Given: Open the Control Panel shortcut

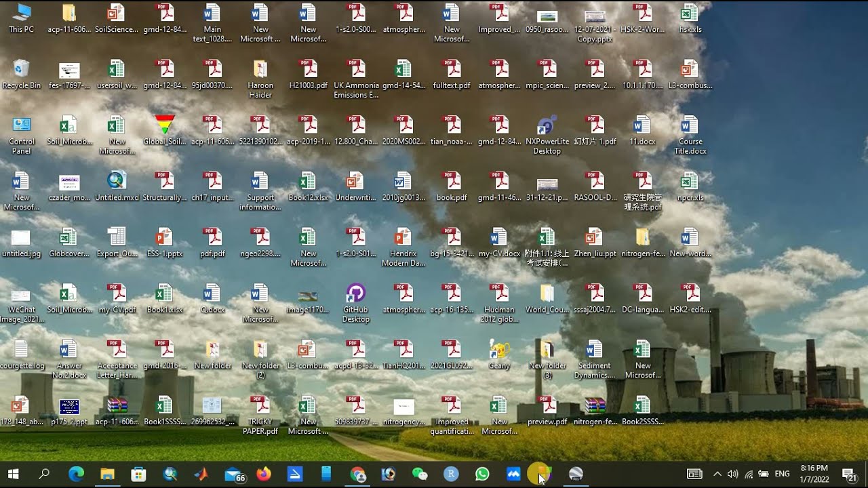Looking at the screenshot, I should [21, 136].
